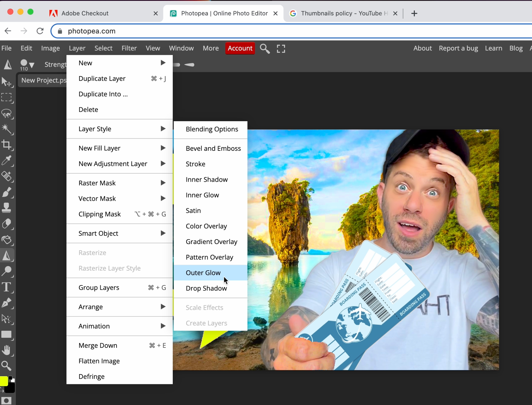Expand the New Adjustment Layer submenu
The image size is (532, 405).
pyautogui.click(x=120, y=164)
